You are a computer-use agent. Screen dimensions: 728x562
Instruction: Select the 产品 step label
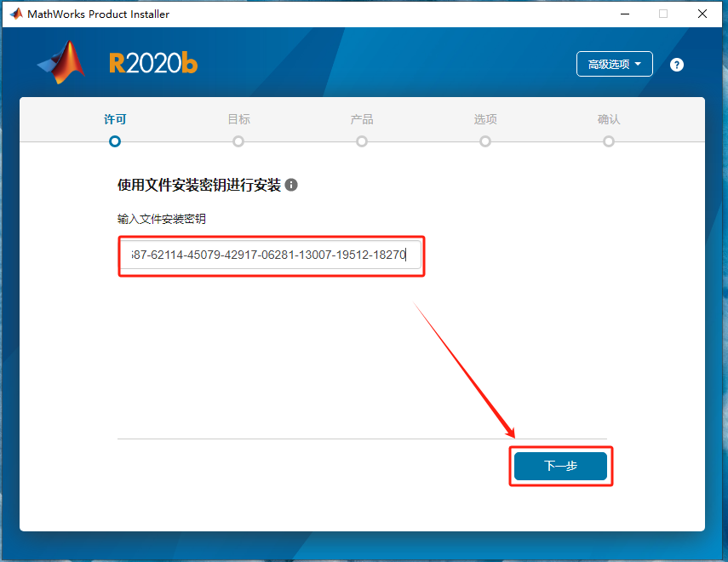coord(362,119)
